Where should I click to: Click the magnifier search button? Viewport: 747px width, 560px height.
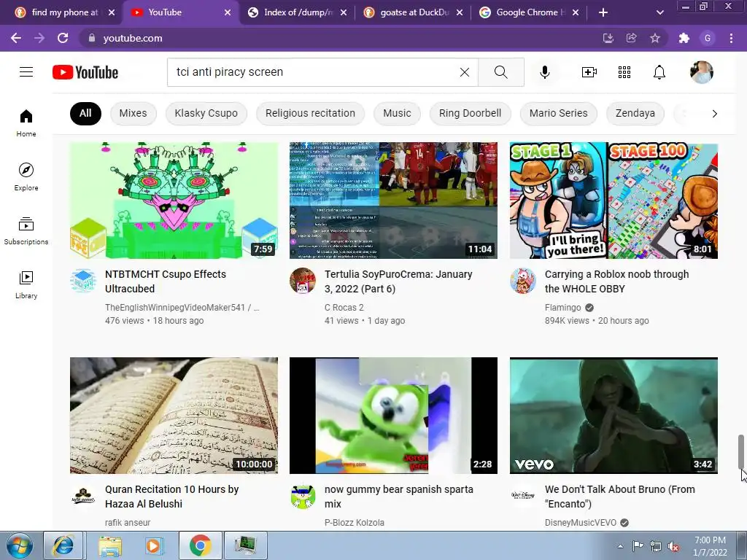pos(500,72)
